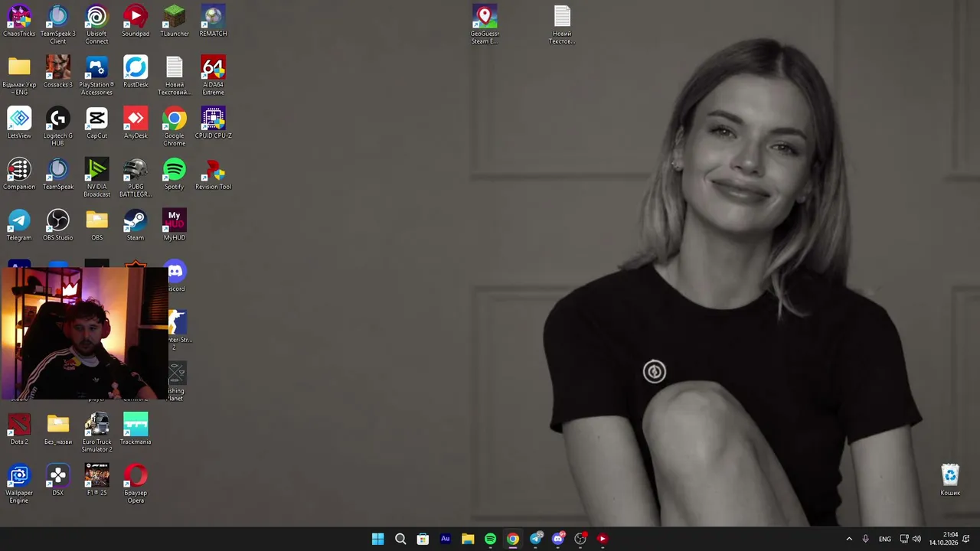The image size is (980, 551).
Task: Open the volume control in the tray
Action: point(916,539)
